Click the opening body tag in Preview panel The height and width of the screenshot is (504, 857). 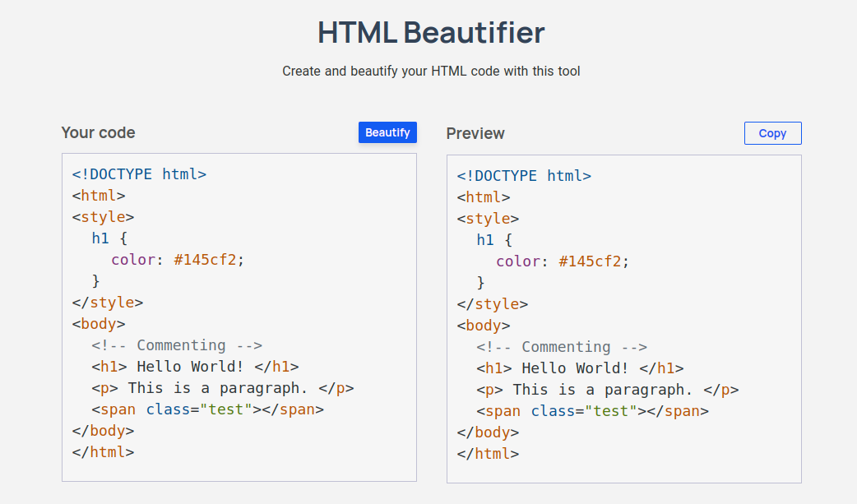tap(484, 326)
